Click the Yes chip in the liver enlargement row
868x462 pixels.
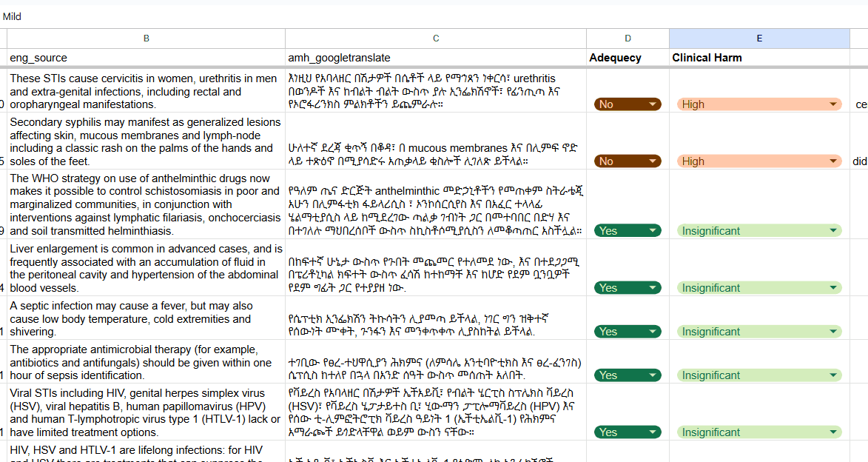[x=627, y=288]
